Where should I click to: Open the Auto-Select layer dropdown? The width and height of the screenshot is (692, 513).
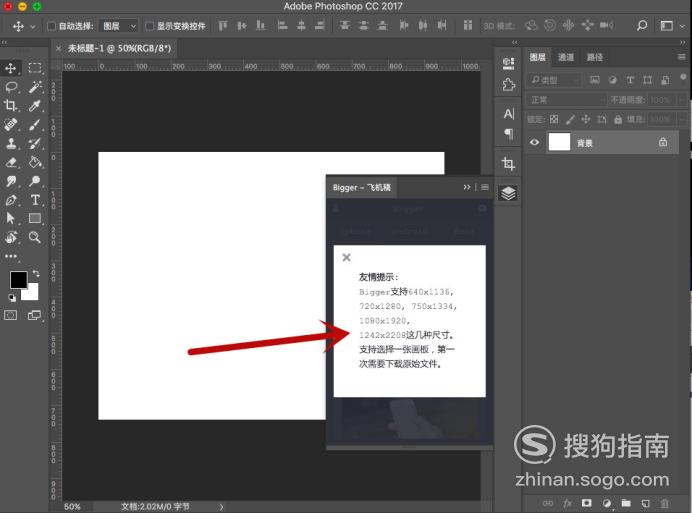(119, 26)
